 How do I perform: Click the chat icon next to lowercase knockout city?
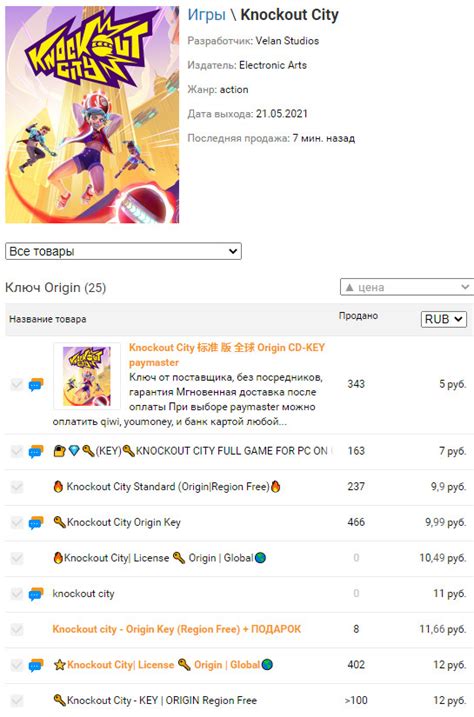click(36, 594)
